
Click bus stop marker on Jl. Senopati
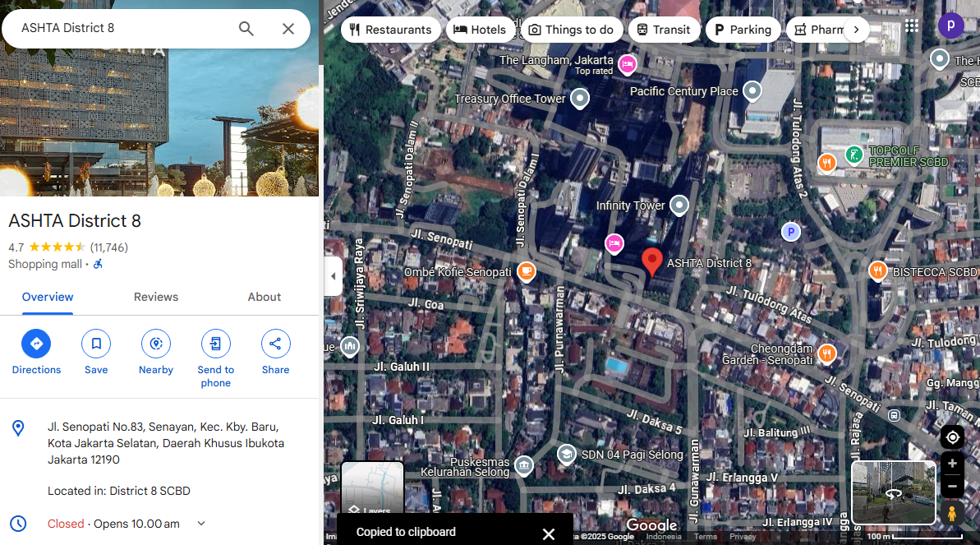pyautogui.click(x=895, y=415)
